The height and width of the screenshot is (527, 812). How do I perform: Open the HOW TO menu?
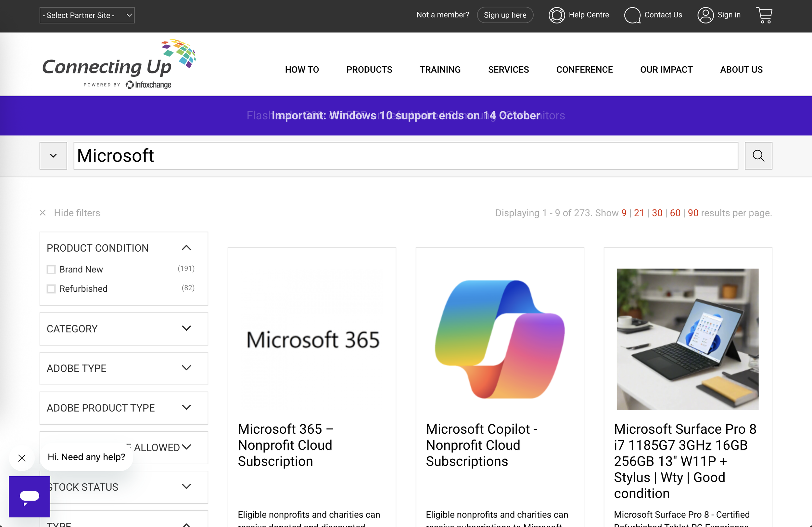tap(302, 70)
